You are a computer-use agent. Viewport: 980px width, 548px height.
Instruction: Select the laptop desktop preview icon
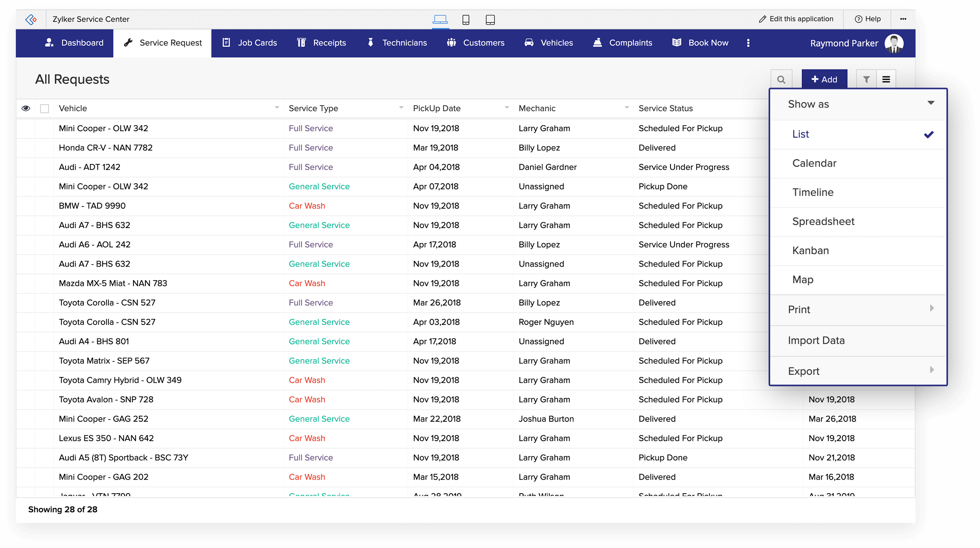coord(440,19)
